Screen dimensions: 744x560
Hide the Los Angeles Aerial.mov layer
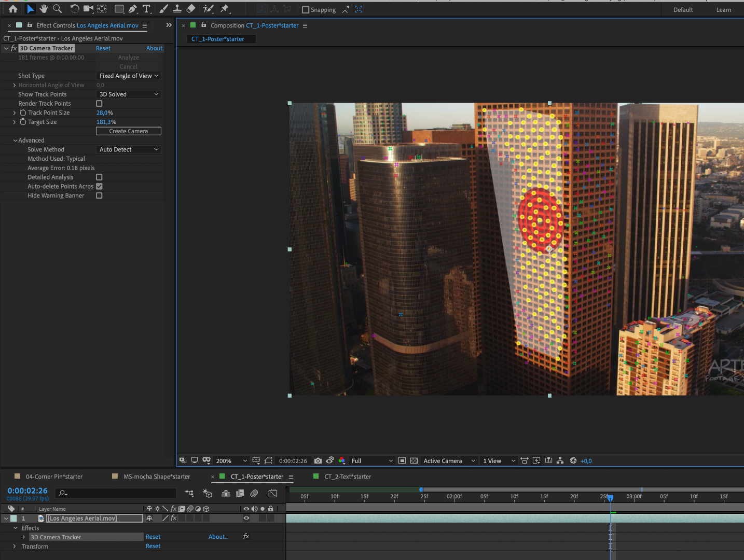click(246, 518)
